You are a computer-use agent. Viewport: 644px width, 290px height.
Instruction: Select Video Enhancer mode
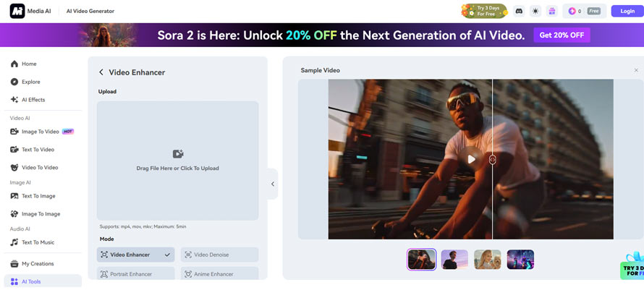coord(135,255)
